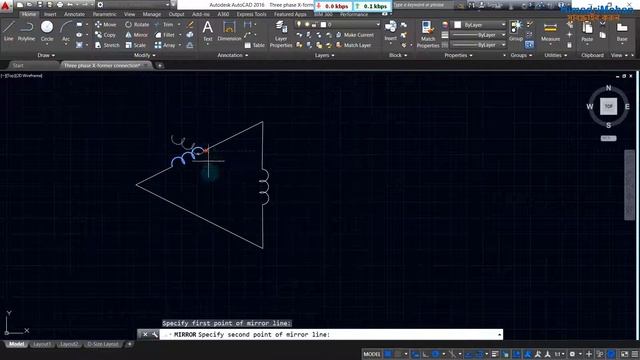Viewport: 640px width, 360px height.
Task: Open the Parametric ribbon tab
Action: click(x=104, y=14)
